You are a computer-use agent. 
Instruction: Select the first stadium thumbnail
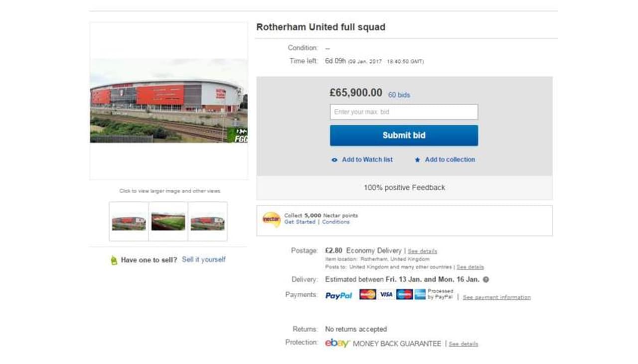tap(129, 222)
